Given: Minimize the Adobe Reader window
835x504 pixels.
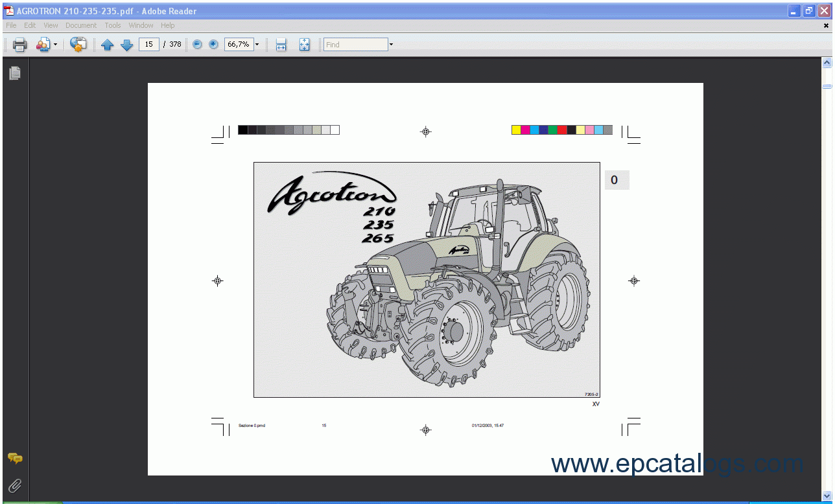Looking at the screenshot, I should pyautogui.click(x=794, y=10).
